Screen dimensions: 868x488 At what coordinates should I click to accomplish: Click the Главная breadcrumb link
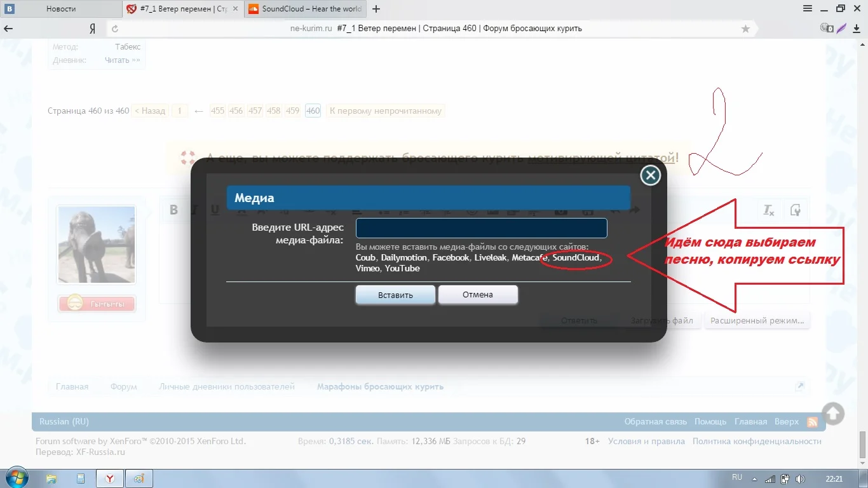72,386
